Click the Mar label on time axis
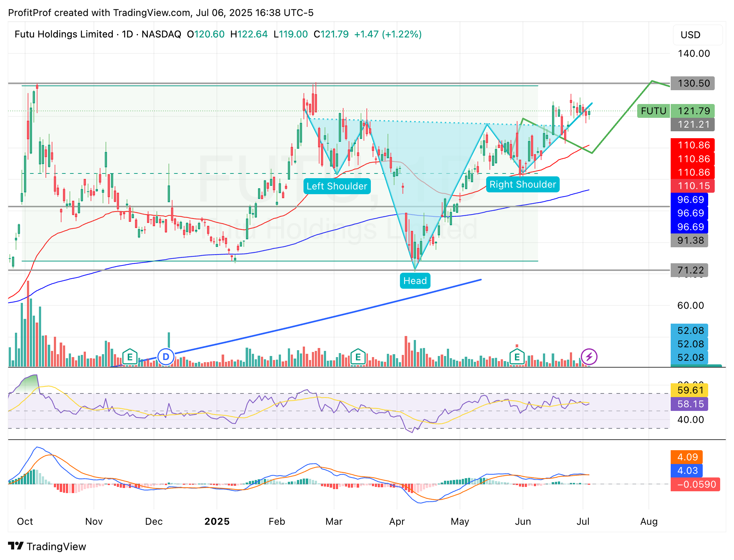Viewport: 734px width, 560px height. (334, 521)
